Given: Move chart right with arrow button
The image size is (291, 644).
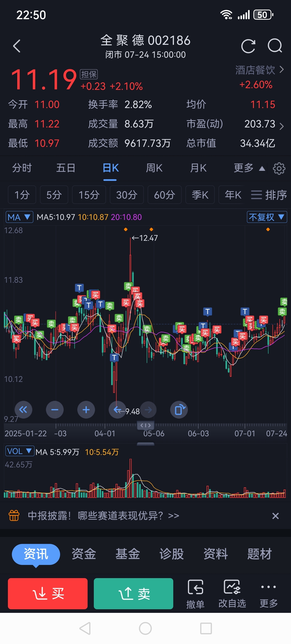Looking at the screenshot, I should coord(148,409).
